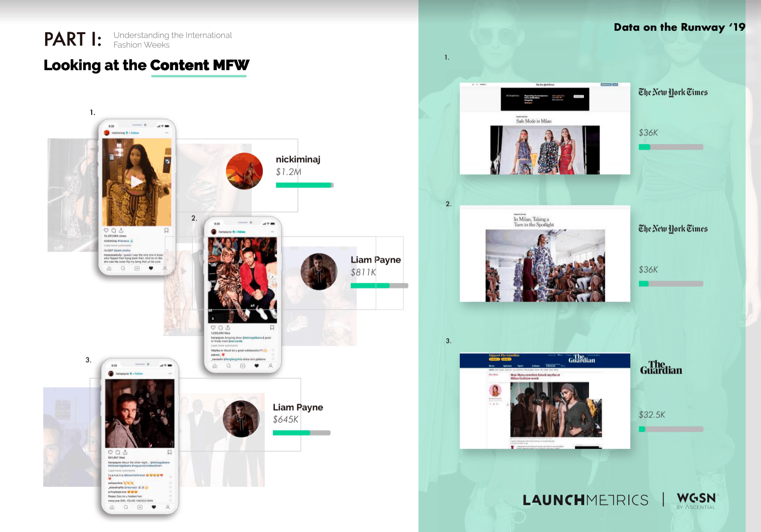Bookmark the post with 651,857 likes

tap(169, 452)
